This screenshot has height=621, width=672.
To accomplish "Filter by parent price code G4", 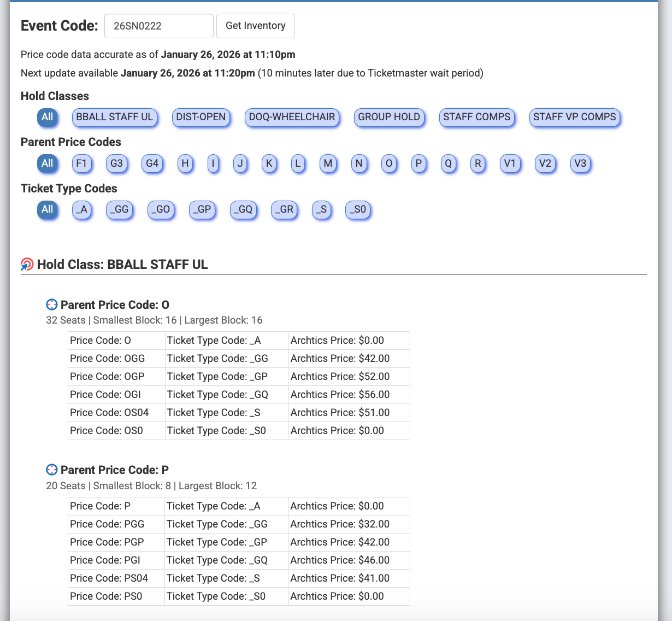I will pyautogui.click(x=152, y=163).
